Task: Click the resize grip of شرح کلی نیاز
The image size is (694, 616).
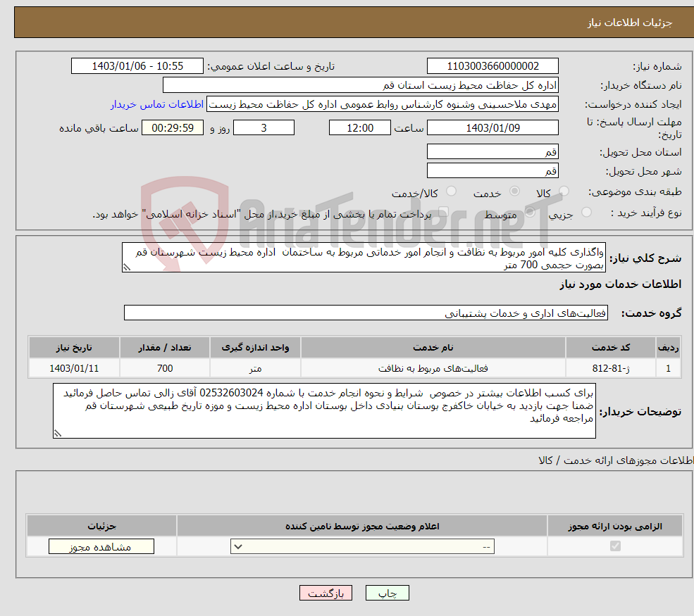Action: click(x=127, y=267)
